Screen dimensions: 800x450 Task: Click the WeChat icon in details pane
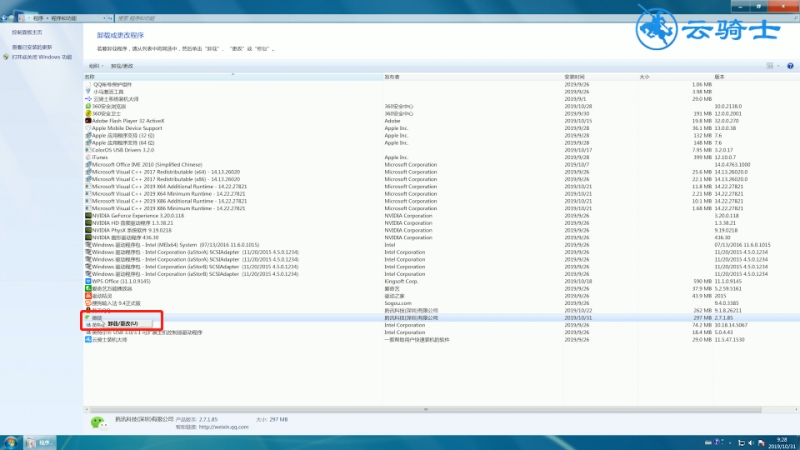(98, 422)
